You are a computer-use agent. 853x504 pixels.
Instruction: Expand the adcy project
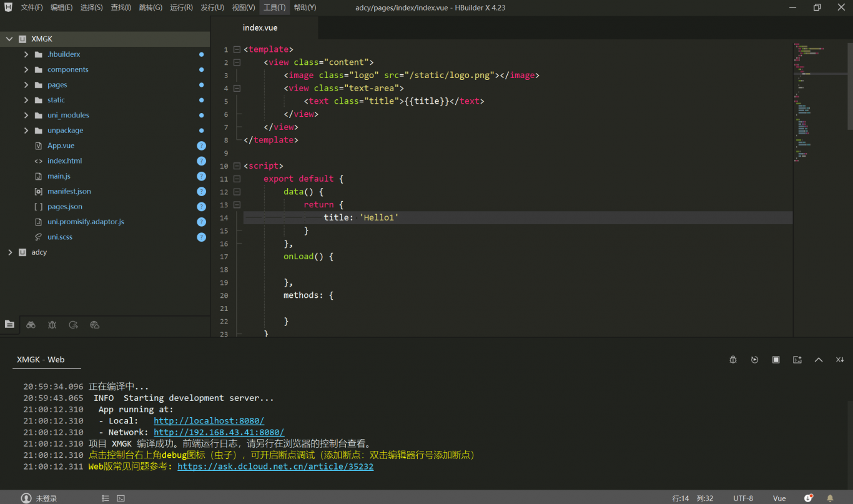pos(9,252)
